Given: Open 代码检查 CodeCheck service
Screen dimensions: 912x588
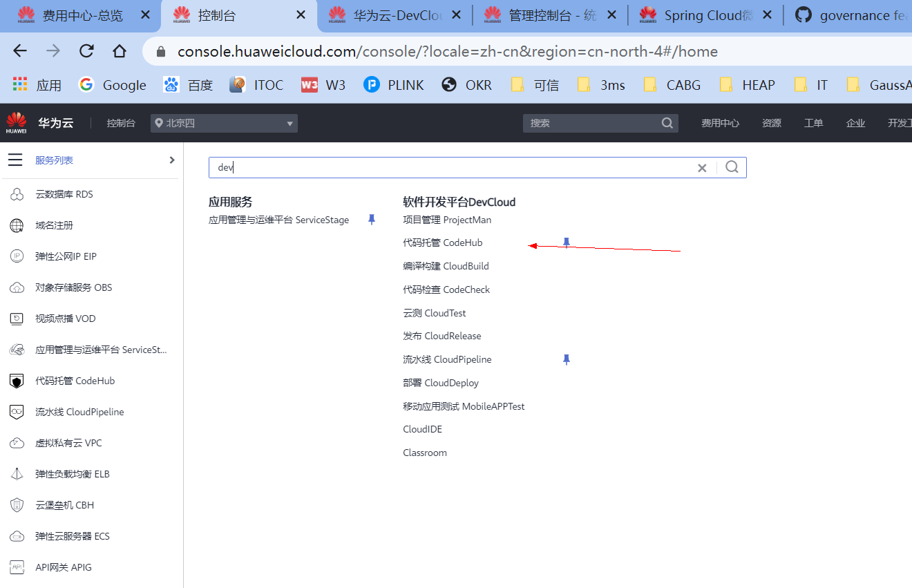Looking at the screenshot, I should [x=446, y=290].
